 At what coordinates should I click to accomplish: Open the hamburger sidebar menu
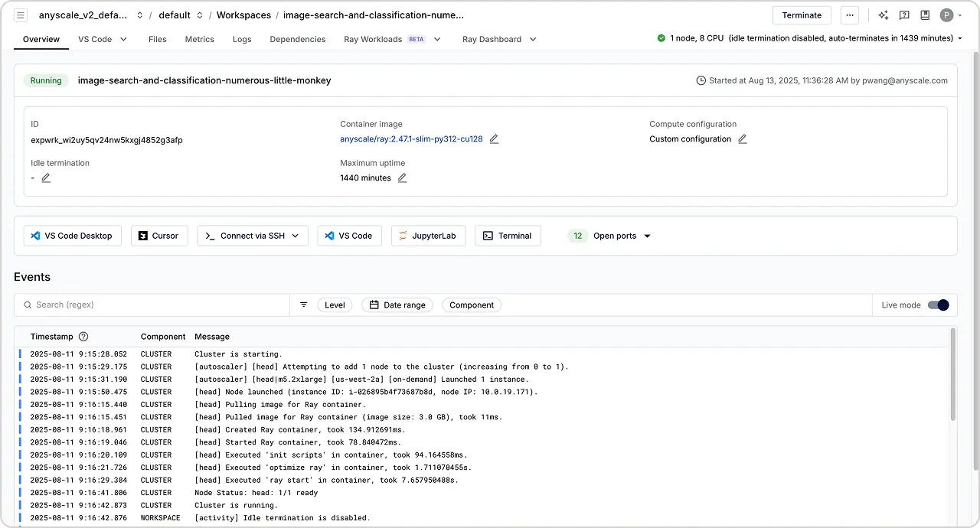tap(21, 15)
